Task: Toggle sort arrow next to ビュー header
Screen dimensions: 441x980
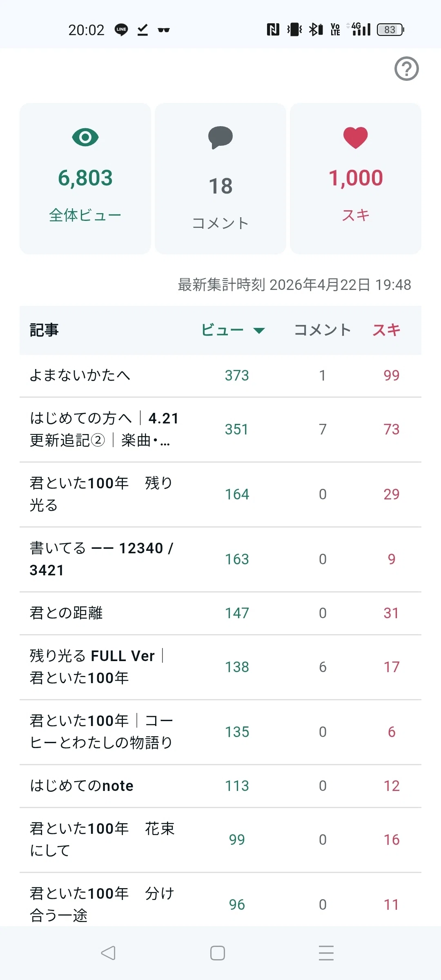Action: point(259,330)
